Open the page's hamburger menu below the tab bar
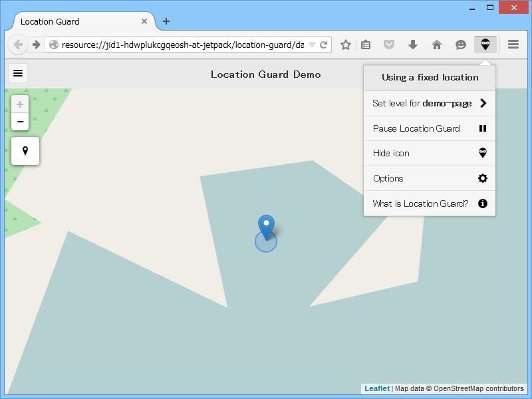 tap(17, 73)
